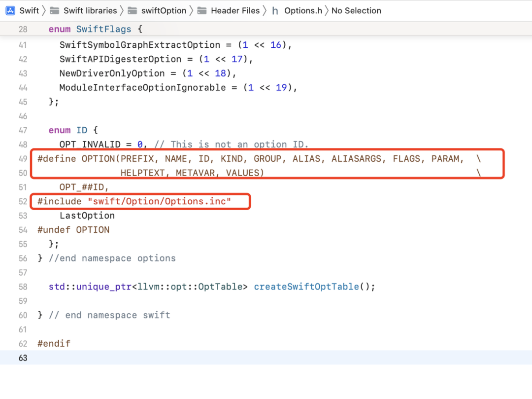Screen dimensions: 532x399
Task: Click the swiftOption folder icon
Action: coord(132,10)
